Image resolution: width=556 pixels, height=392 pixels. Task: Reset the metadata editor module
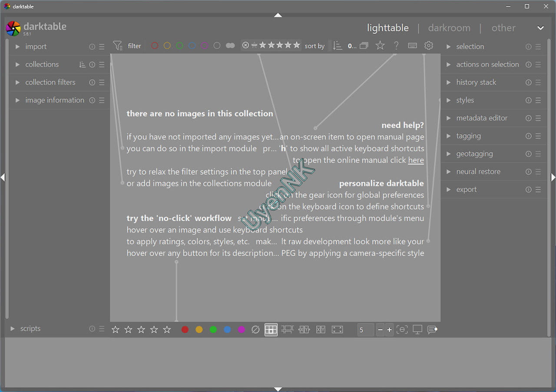coord(529,118)
